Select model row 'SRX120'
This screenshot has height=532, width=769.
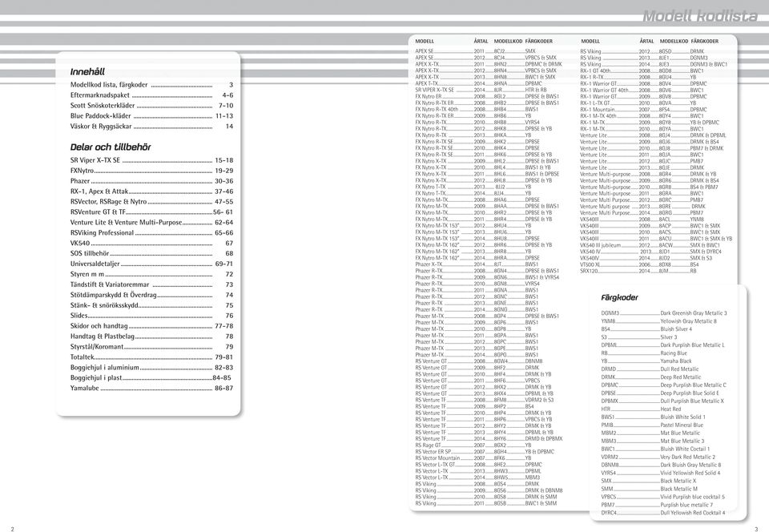(x=638, y=271)
